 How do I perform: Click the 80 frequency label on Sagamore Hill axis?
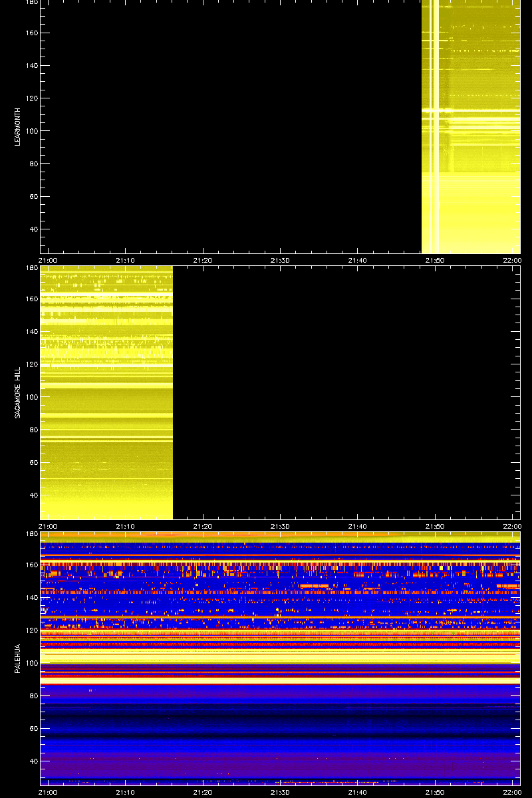(33, 430)
